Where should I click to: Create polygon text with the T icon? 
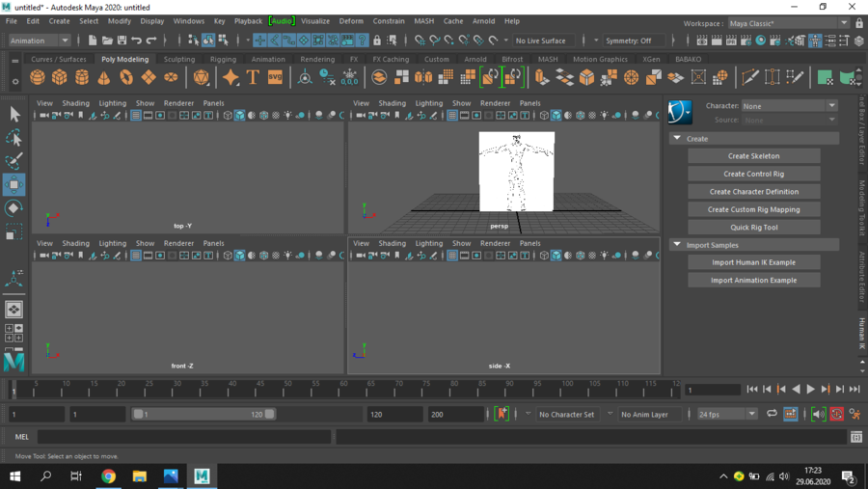pyautogui.click(x=253, y=77)
